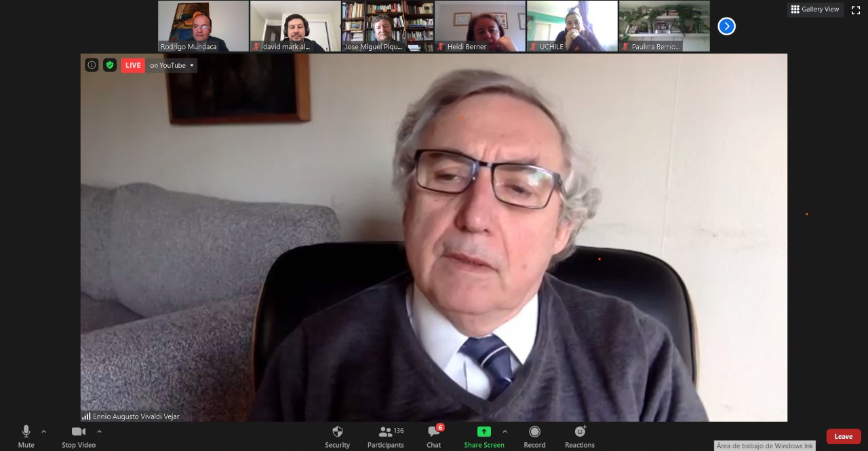The width and height of the screenshot is (868, 451).
Task: Expand Share Screen options arrow
Action: (x=505, y=431)
